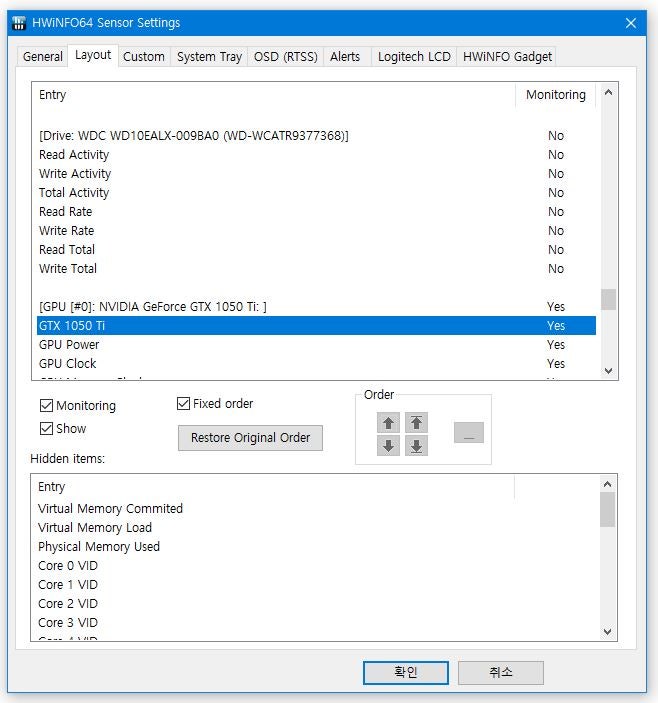
Task: Close the Sensor Settings window
Action: tap(631, 23)
